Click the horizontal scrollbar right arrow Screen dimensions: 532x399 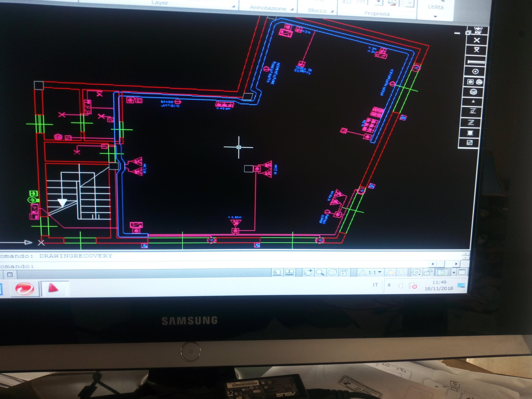coord(456,264)
